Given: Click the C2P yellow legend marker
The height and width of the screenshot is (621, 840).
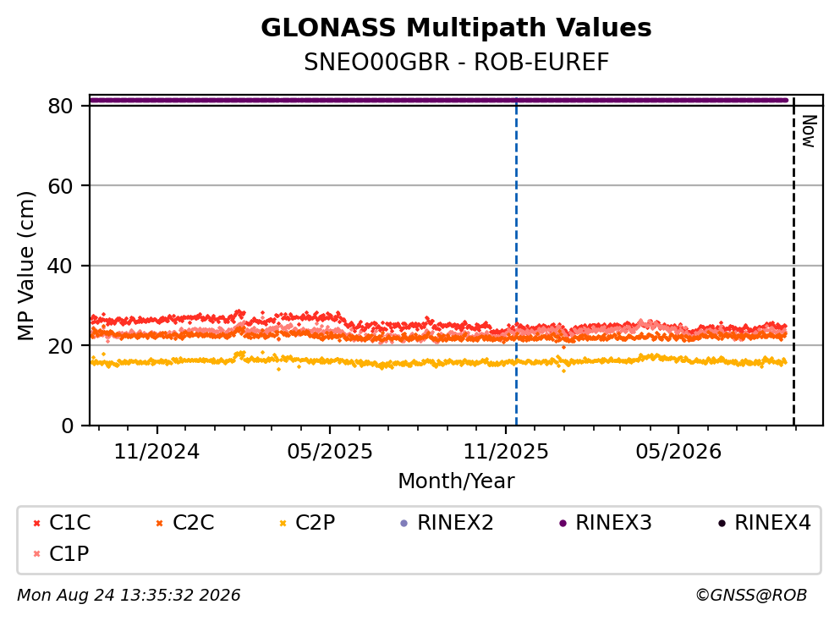Looking at the screenshot, I should (x=283, y=524).
